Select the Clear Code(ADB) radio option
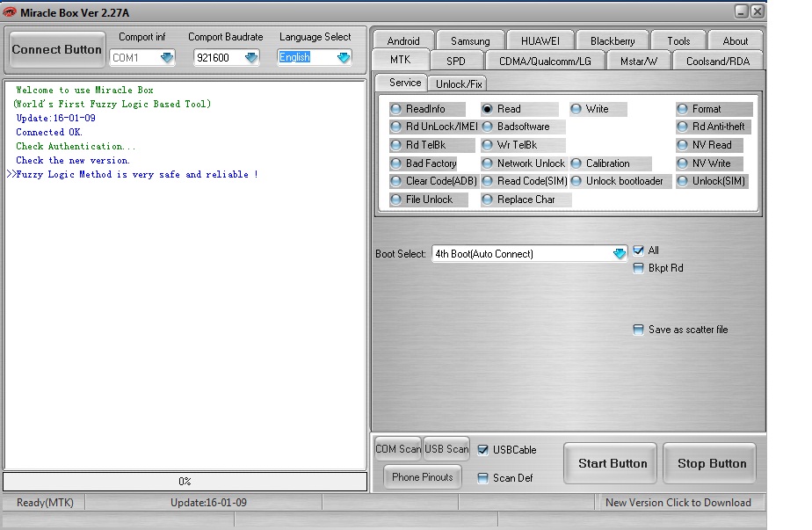Viewport: 812px width, 530px height. (x=434, y=181)
